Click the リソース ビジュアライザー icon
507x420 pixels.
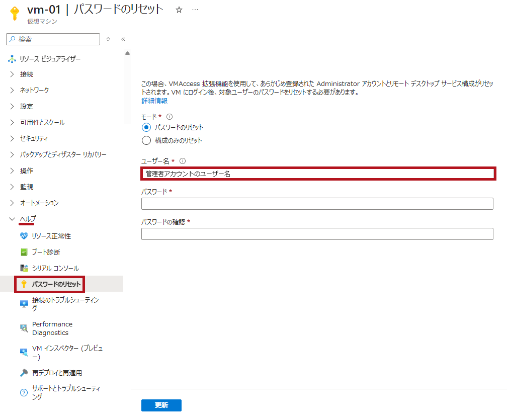(x=12, y=59)
